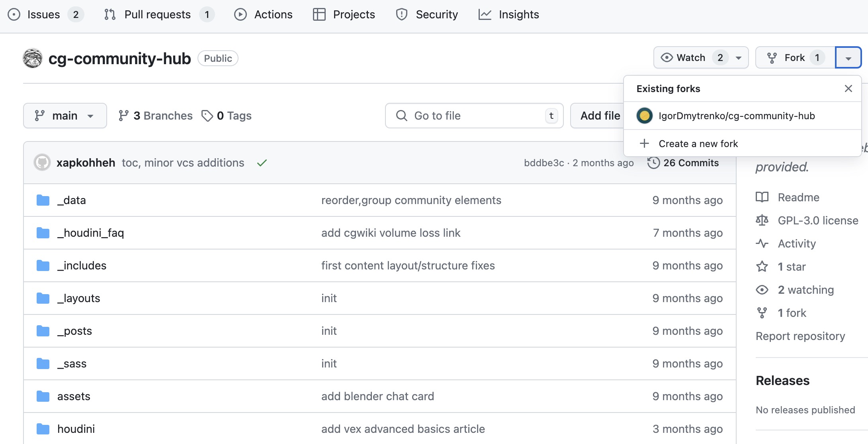868x444 pixels.
Task: Open the 'toc, minor vcs additions' commit message
Action: pos(183,163)
